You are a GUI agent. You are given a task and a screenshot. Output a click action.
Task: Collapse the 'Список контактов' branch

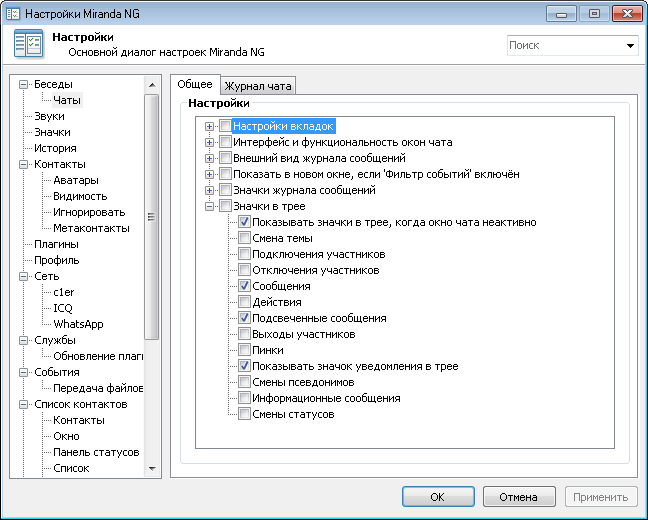(24, 404)
